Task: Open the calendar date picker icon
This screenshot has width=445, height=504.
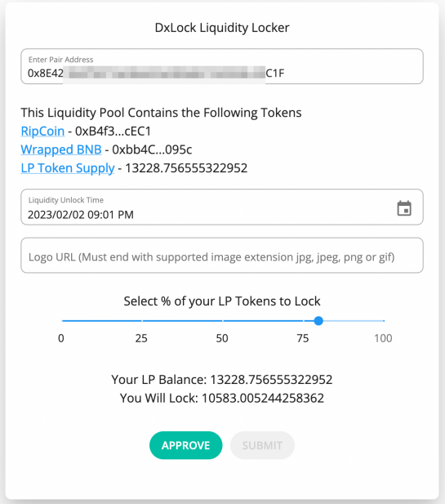Action: point(404,208)
